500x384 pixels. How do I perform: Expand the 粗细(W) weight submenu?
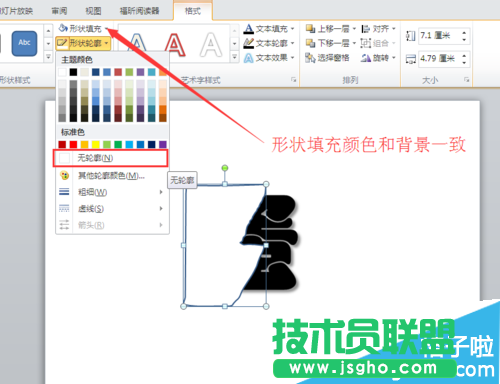coord(111,192)
